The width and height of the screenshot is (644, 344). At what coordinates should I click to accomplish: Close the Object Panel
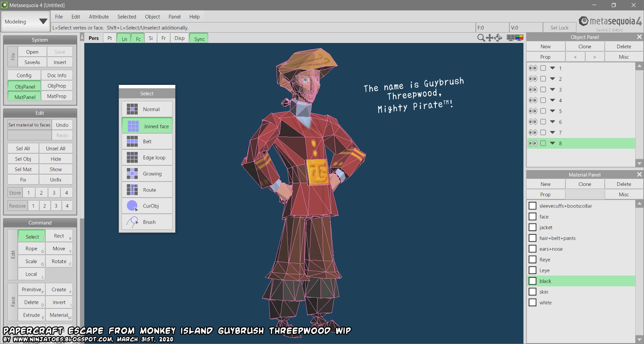[x=639, y=37]
